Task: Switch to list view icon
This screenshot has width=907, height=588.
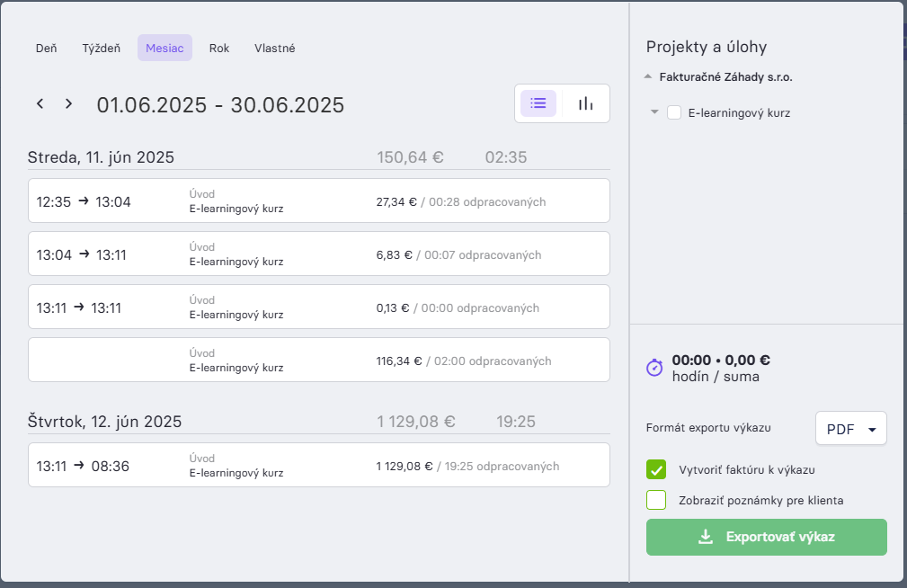Action: pos(538,103)
